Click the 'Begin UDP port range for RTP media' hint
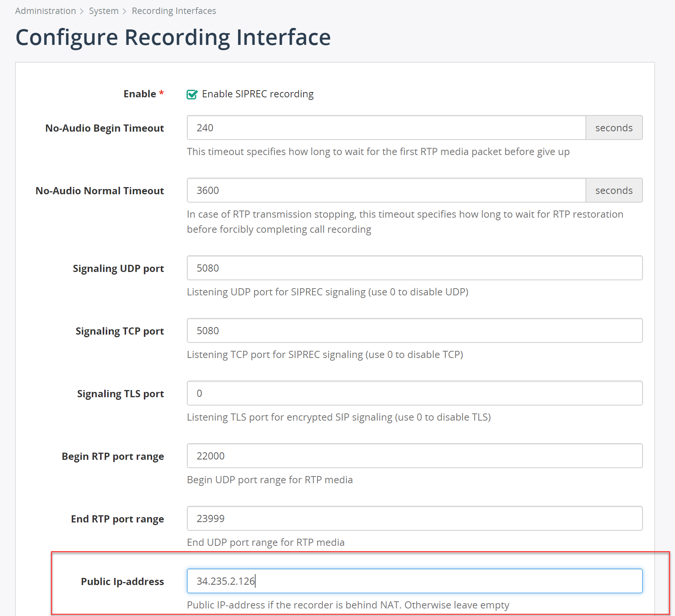Screen dimensions: 675x616 tap(270, 480)
